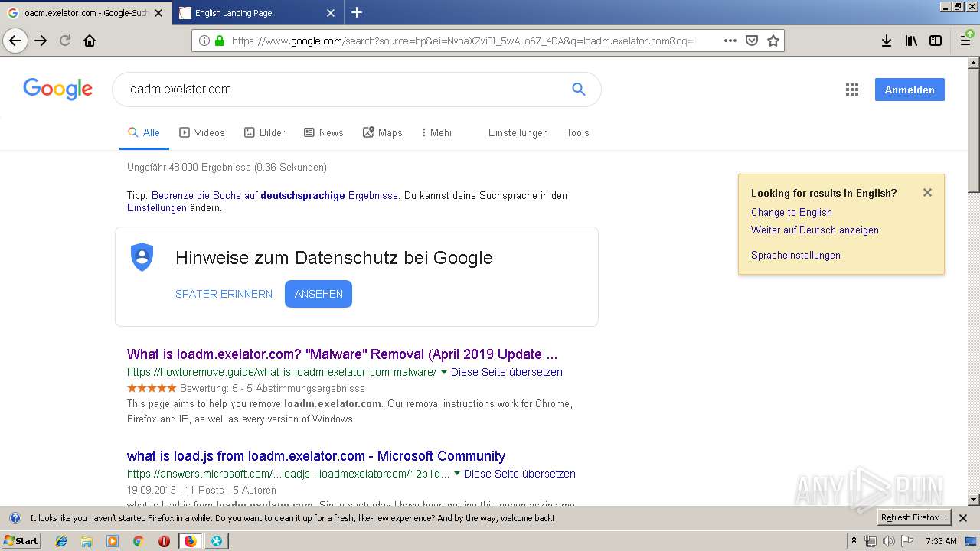
Task: Open the volume icon in system tray
Action: [x=888, y=541]
